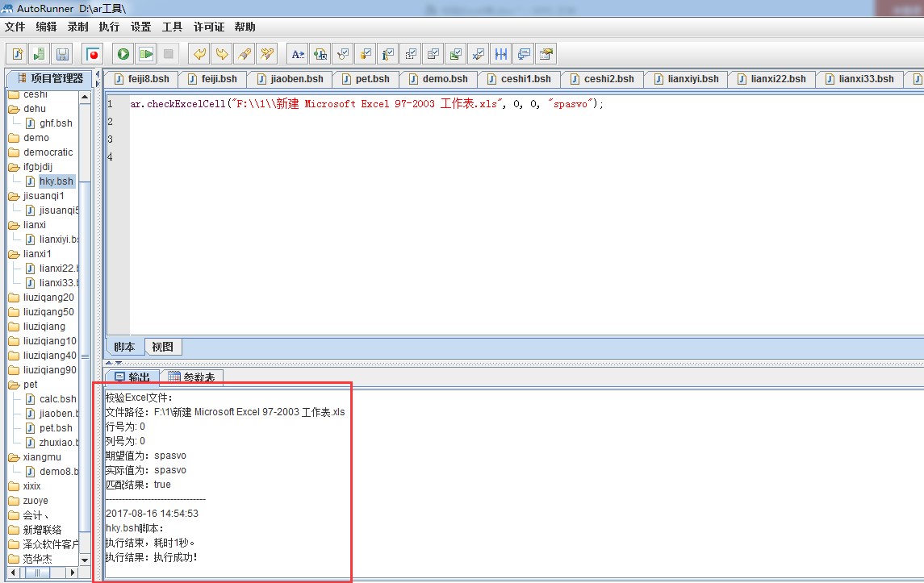The image size is (924, 583).
Task: Click the Undo arrow icon
Action: [199, 54]
